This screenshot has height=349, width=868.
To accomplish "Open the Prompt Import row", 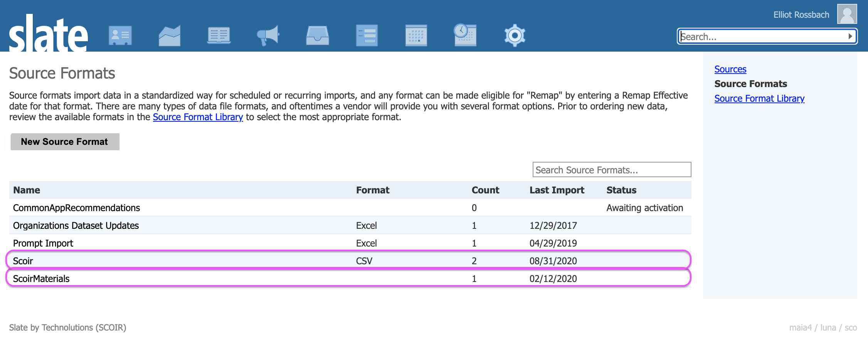I will tap(350, 243).
